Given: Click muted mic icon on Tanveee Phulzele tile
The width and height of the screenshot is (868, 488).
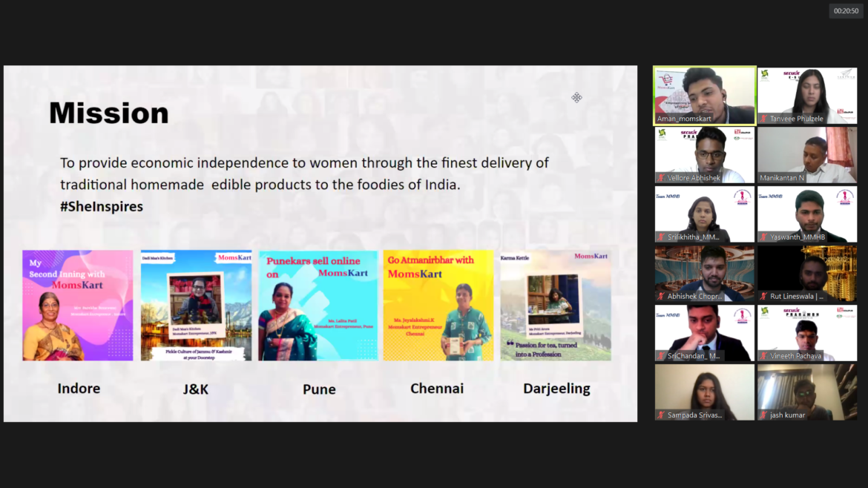Looking at the screenshot, I should click(x=763, y=119).
